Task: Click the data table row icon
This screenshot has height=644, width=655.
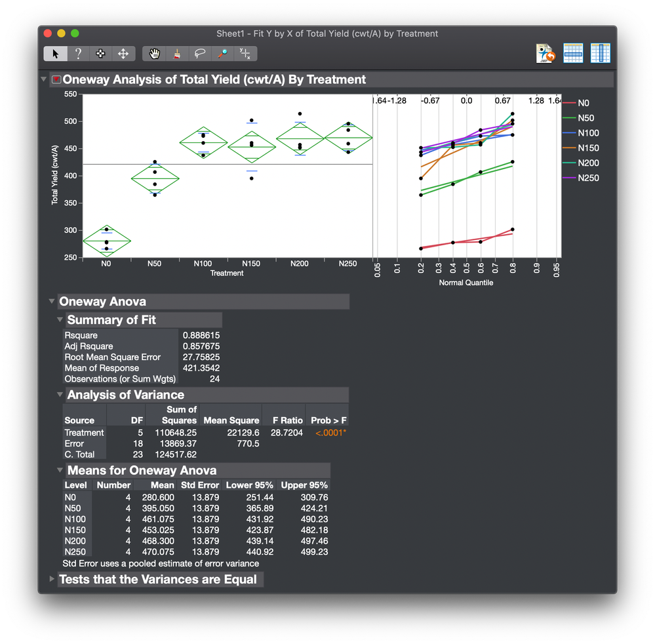Action: coord(573,54)
